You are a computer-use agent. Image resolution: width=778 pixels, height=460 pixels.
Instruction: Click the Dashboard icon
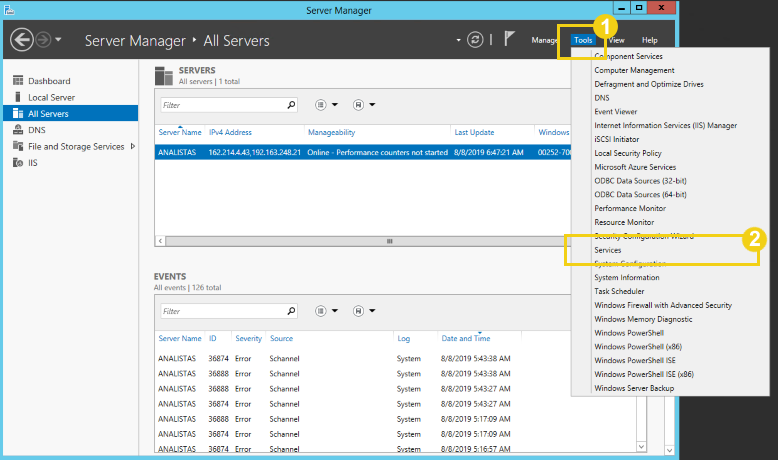pos(18,80)
